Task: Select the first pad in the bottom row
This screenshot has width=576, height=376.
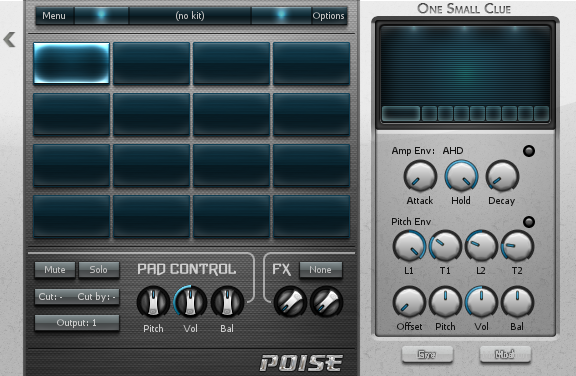Action: 72,216
